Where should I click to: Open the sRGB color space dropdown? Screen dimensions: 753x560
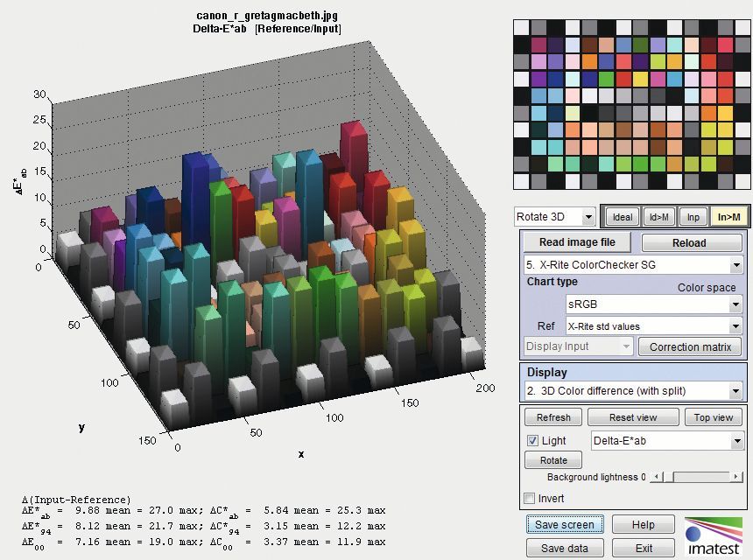[x=653, y=304]
